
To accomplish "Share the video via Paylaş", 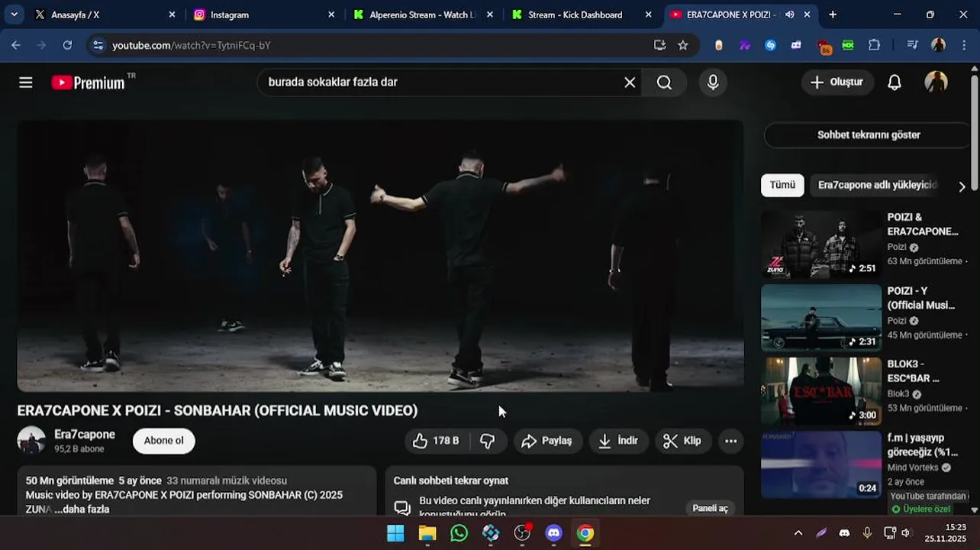I will [547, 441].
